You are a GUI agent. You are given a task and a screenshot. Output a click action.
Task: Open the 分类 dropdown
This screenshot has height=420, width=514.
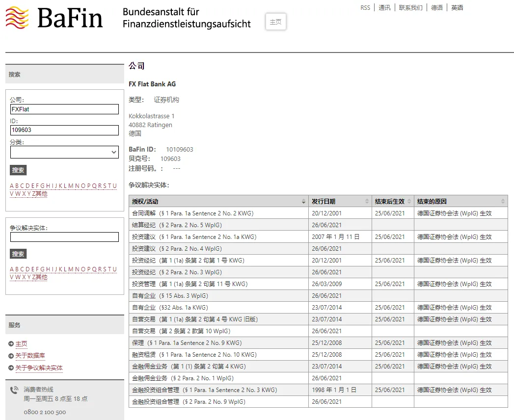[65, 152]
